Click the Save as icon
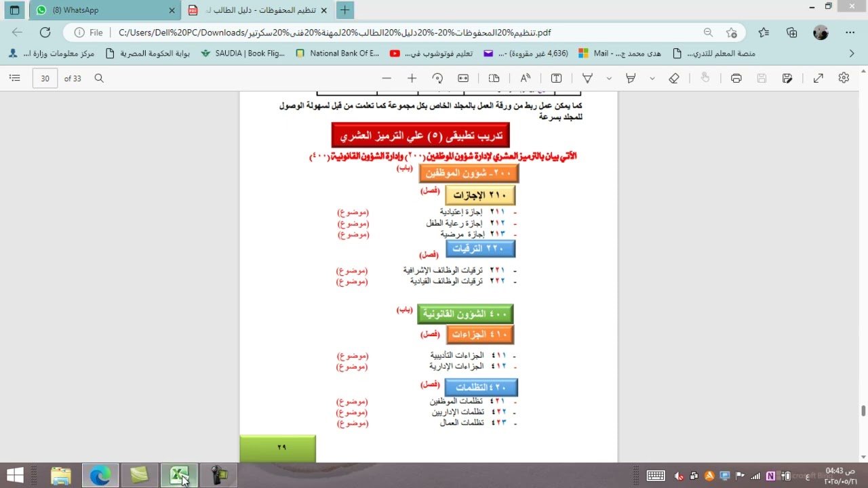 [787, 78]
